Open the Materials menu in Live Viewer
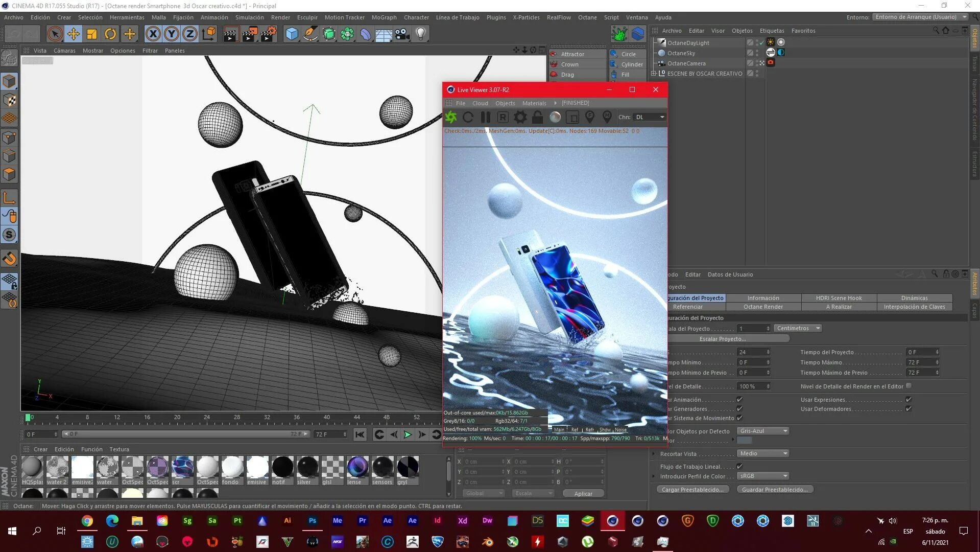980x552 pixels. [x=534, y=103]
